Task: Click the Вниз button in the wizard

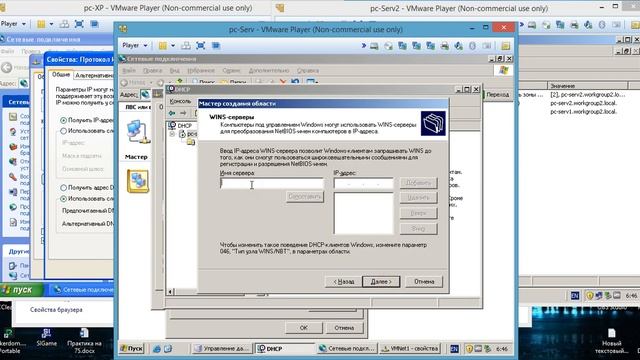Action: click(x=418, y=229)
